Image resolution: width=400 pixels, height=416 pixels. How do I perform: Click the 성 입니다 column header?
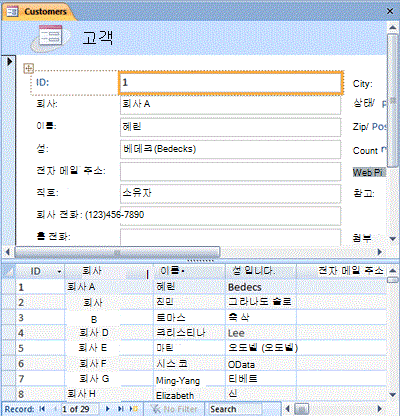261,271
